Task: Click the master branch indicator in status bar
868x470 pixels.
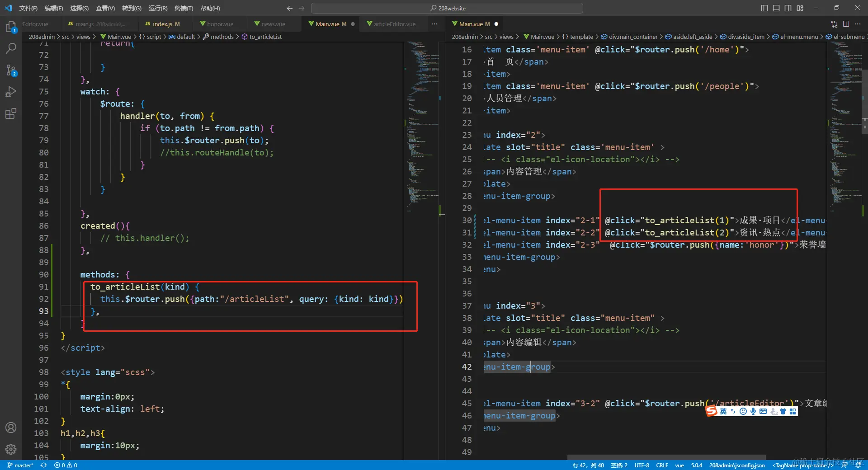Action: 20,465
